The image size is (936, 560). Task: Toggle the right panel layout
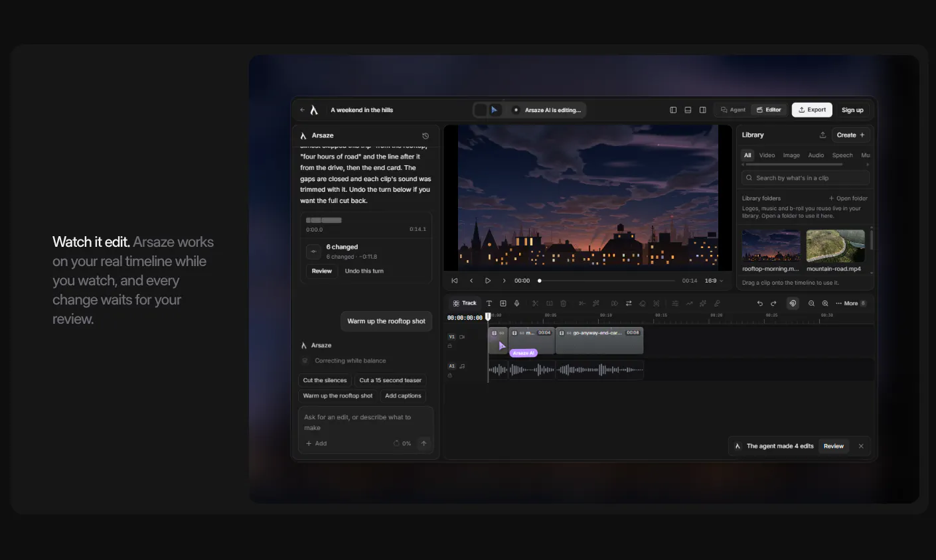tap(702, 110)
